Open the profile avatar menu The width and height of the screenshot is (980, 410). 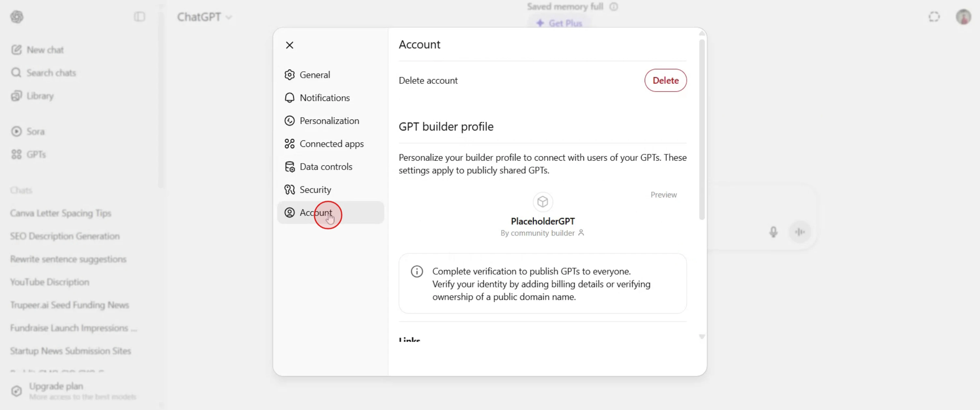tap(963, 17)
